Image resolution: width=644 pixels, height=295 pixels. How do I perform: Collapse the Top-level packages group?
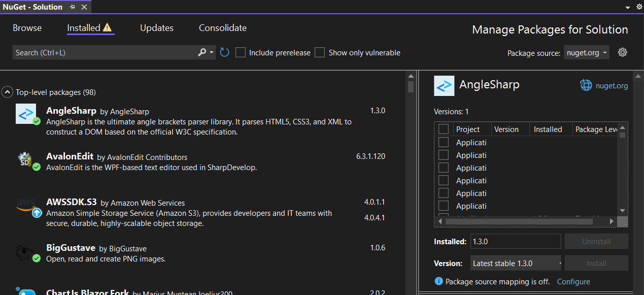click(7, 92)
